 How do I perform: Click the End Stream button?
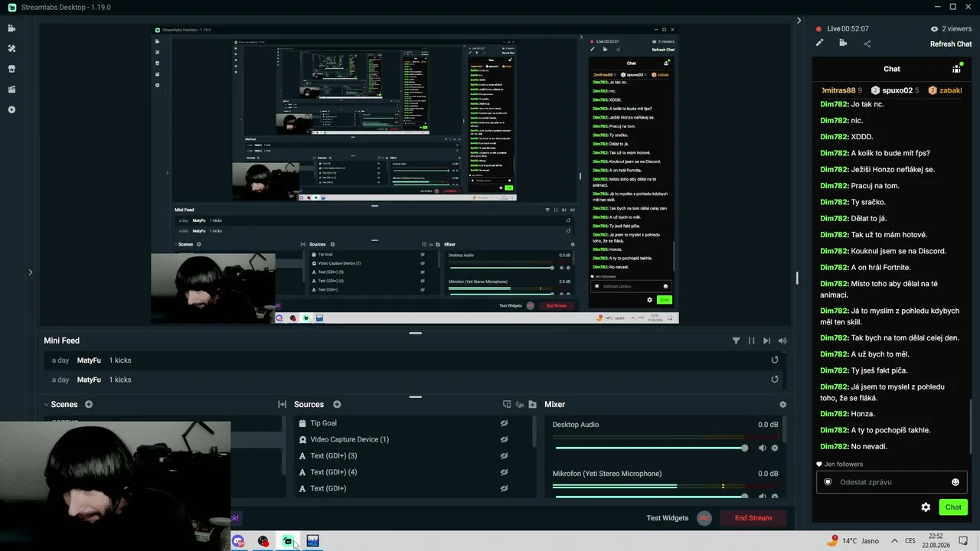[753, 518]
